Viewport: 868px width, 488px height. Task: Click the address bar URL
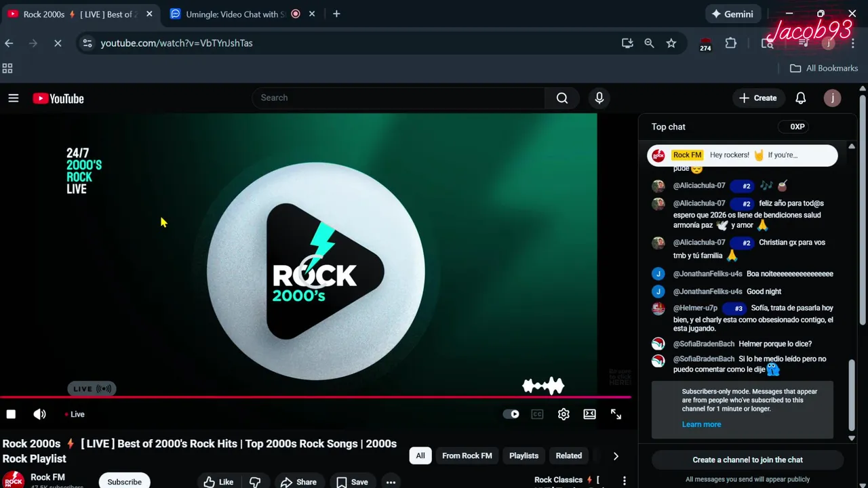coord(176,43)
